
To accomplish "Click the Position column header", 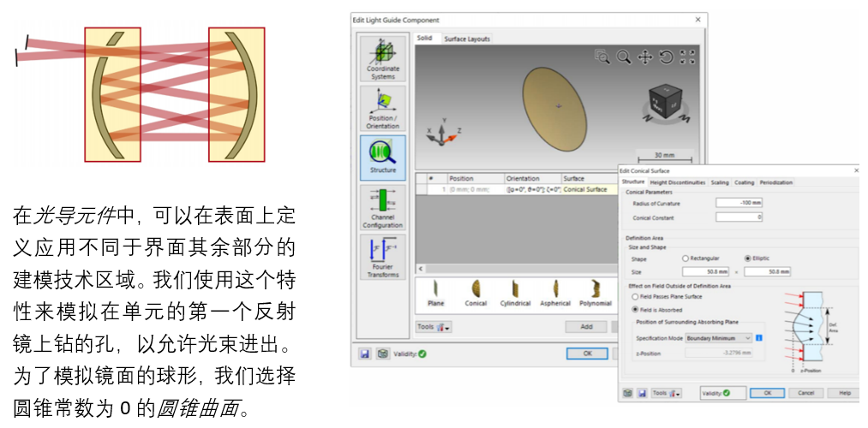I will [475, 179].
